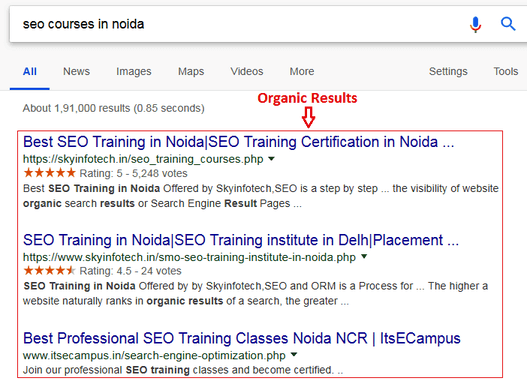Open the More menu

[302, 72]
